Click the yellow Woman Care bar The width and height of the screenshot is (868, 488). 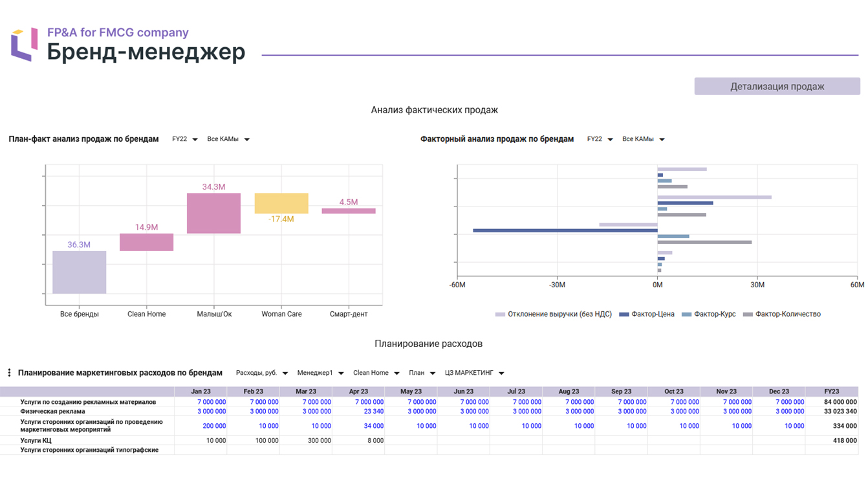(281, 203)
